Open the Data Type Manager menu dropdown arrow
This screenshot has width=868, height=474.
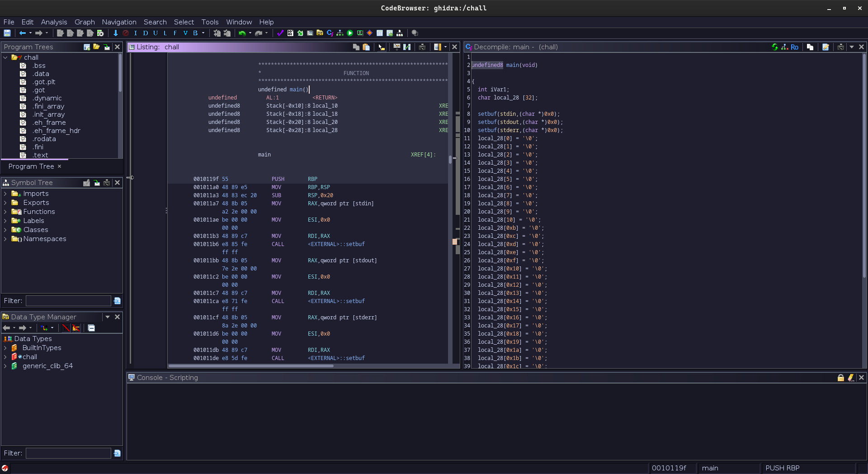pos(108,317)
